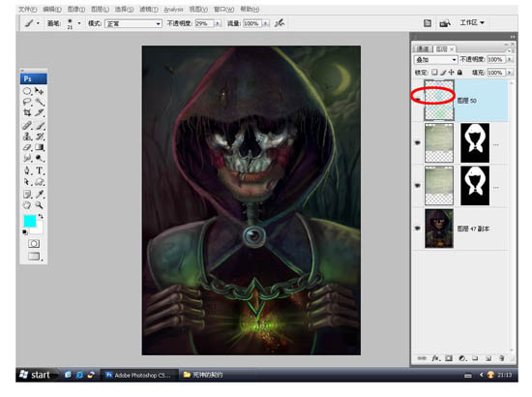This screenshot has height=397, width=532.
Task: Select the Dodge tool
Action: pyautogui.click(x=40, y=158)
